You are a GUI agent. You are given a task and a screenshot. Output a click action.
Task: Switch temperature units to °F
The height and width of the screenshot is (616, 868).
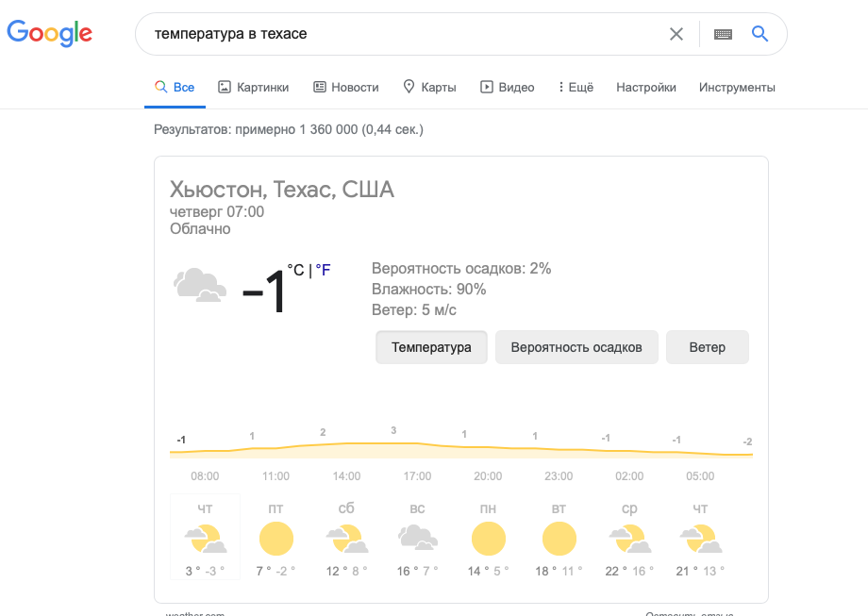coord(324,271)
